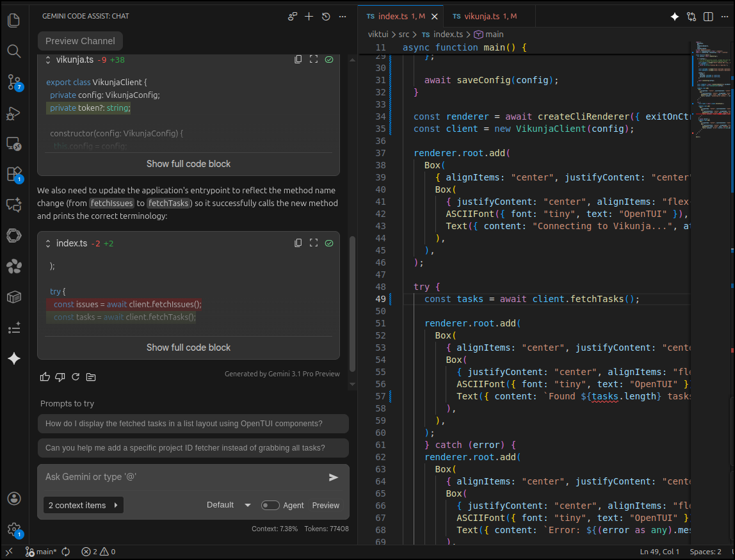Show full code block for vikunja.ts
The image size is (735, 560).
point(188,164)
